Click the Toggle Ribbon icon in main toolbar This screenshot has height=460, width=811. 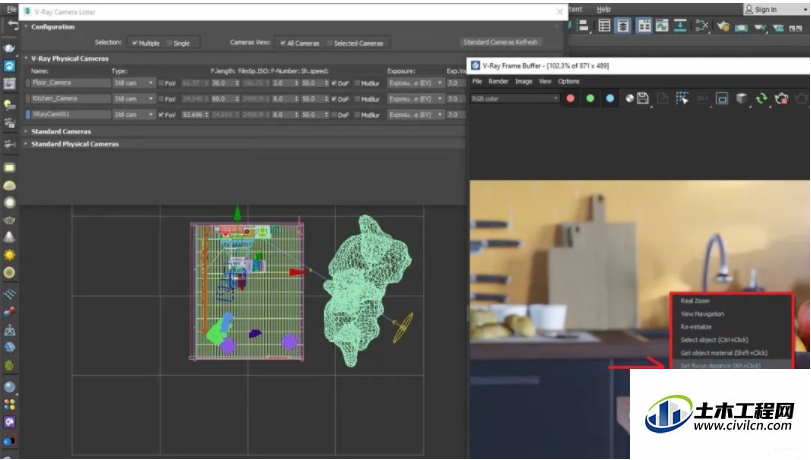(644, 26)
